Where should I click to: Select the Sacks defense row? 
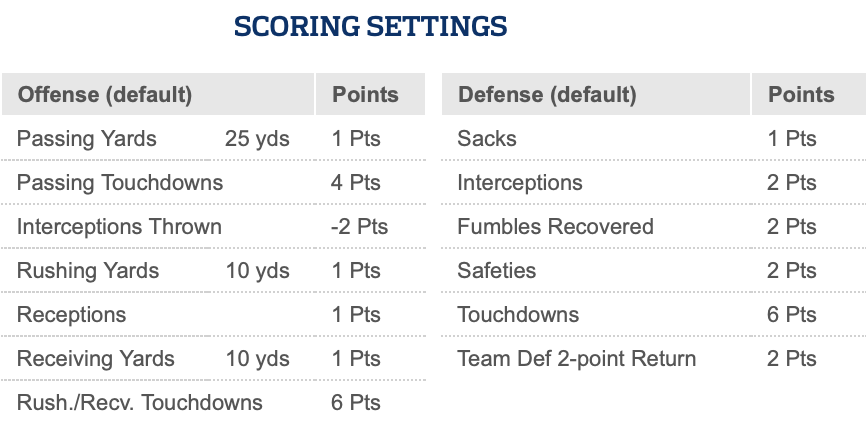click(x=654, y=139)
